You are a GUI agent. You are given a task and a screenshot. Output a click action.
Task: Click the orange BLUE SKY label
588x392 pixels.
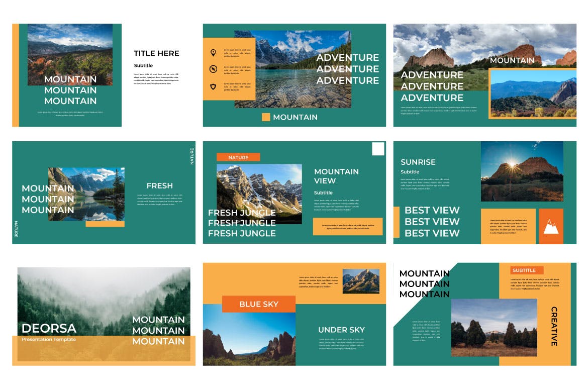click(258, 304)
